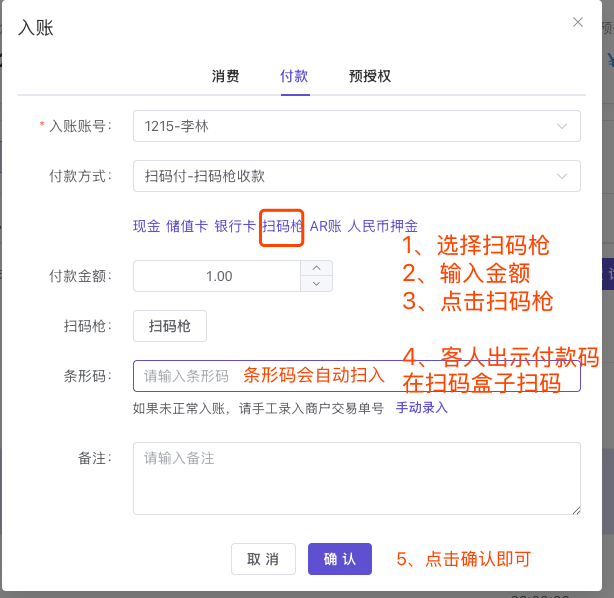Choose 储值卡 quick payment method
614x598 pixels.
coord(187,226)
